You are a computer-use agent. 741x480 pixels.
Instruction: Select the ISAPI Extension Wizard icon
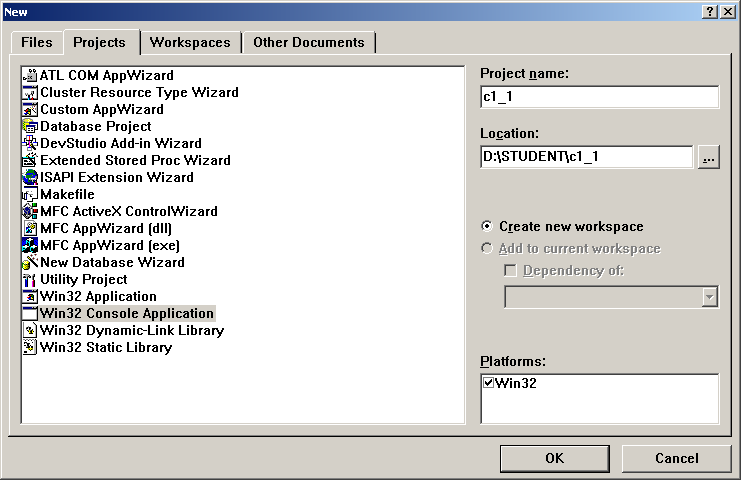30,177
